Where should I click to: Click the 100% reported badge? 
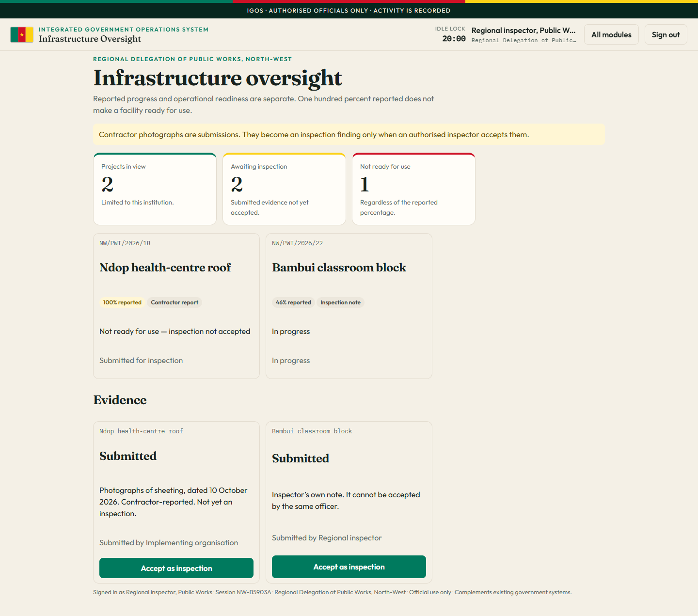(122, 302)
